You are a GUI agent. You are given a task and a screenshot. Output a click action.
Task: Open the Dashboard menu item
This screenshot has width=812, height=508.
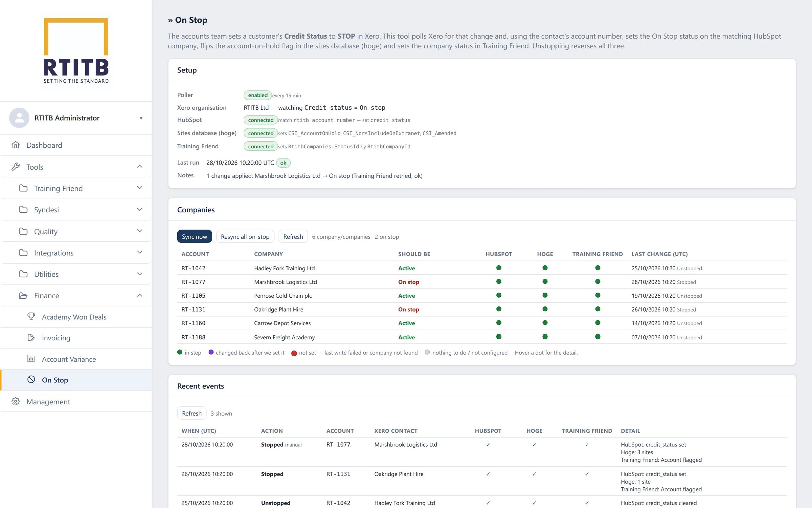click(76, 145)
